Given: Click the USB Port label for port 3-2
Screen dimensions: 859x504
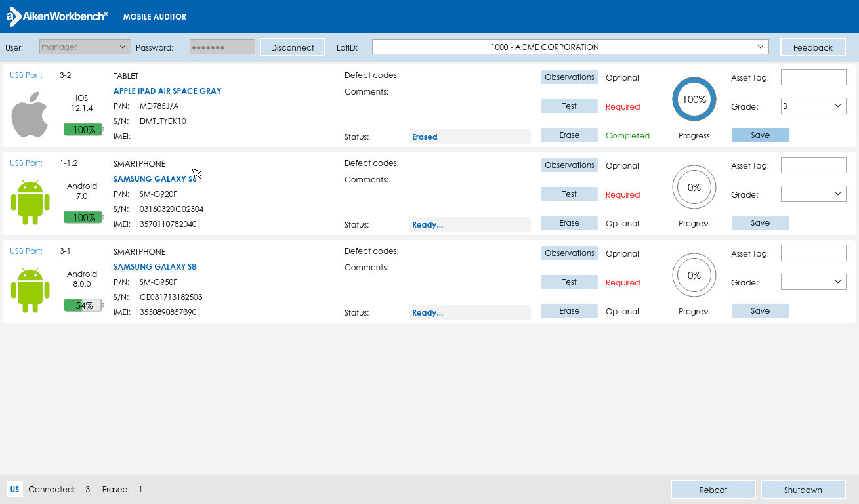Looking at the screenshot, I should tap(26, 75).
